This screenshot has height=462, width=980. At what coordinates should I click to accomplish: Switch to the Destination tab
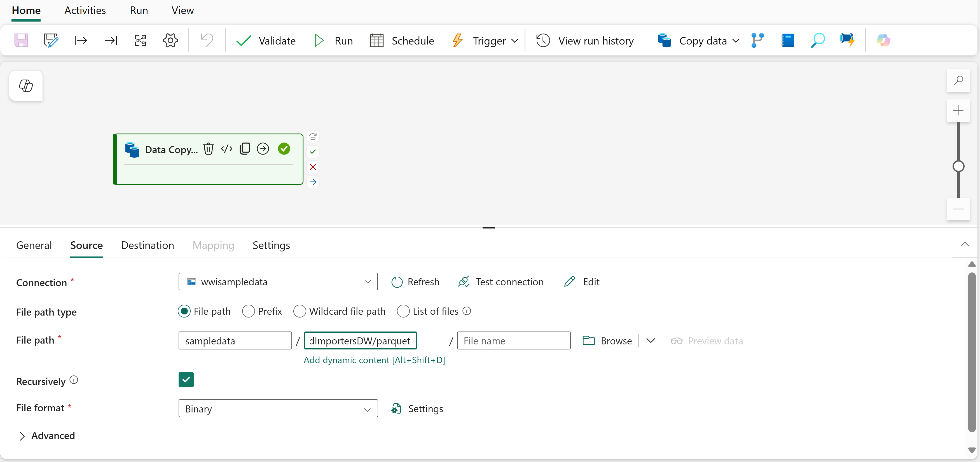[x=147, y=246]
